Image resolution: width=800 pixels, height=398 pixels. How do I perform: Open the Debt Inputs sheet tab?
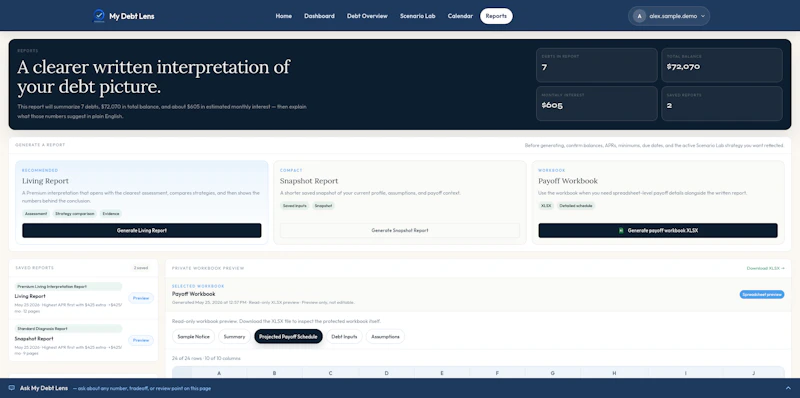[x=344, y=337]
